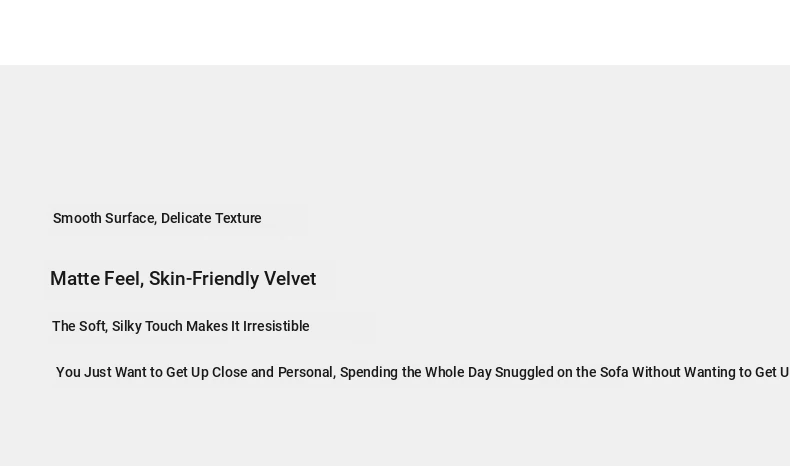Click the word 'Texture' in the first line
The width and height of the screenshot is (790, 466).
coord(238,218)
